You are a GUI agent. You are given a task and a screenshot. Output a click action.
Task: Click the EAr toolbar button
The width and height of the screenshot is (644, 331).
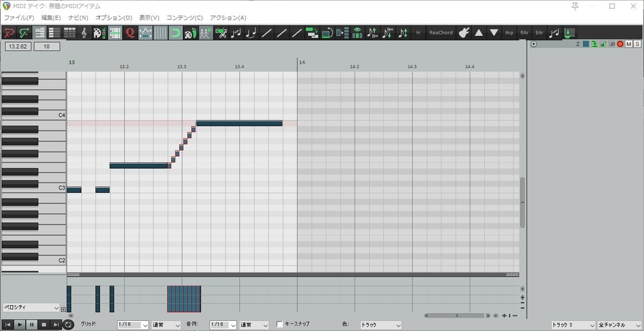pyautogui.click(x=539, y=33)
